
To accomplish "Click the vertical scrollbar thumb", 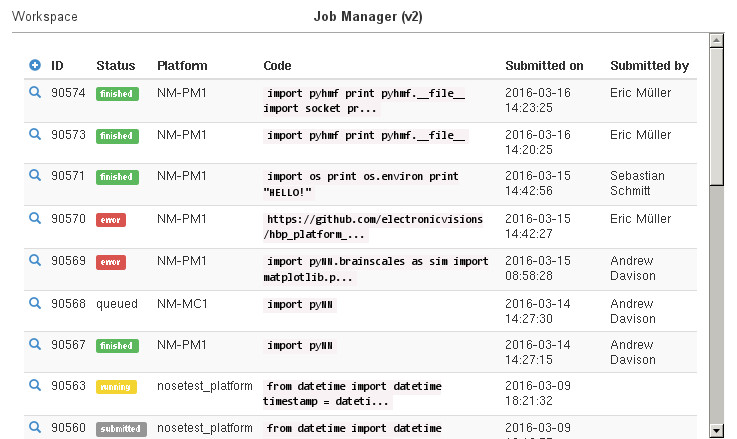I will (x=716, y=115).
